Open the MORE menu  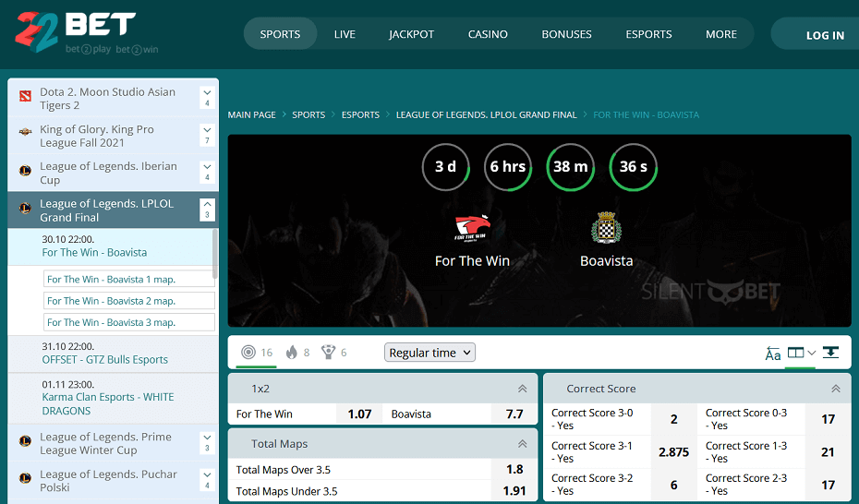pyautogui.click(x=721, y=34)
